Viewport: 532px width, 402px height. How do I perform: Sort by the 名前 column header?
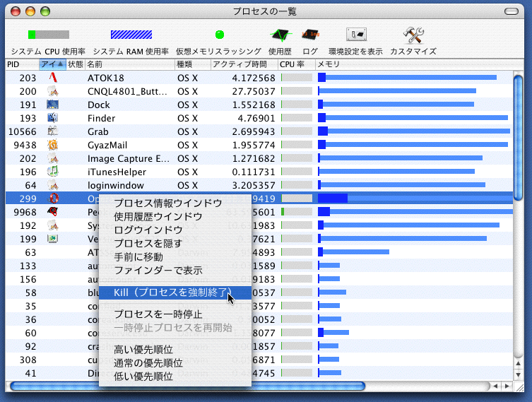click(x=129, y=64)
